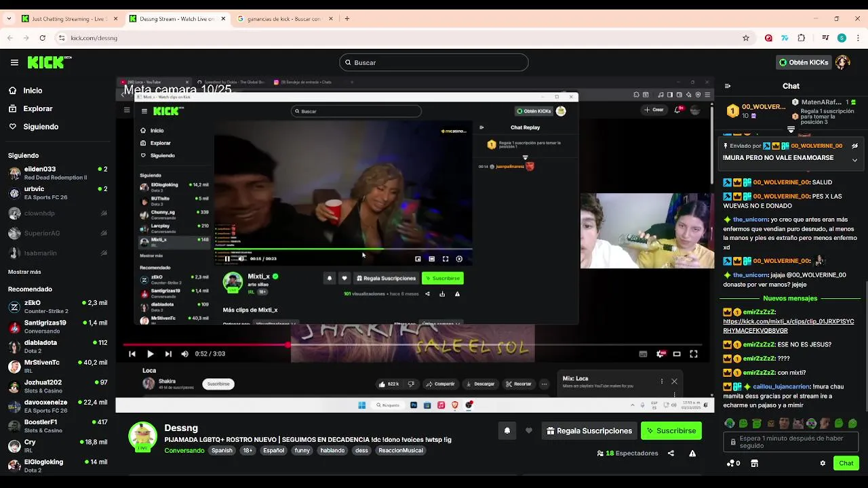868x488 pixels.
Task: Open the kick.com mixti_x clip link
Action: point(789,325)
